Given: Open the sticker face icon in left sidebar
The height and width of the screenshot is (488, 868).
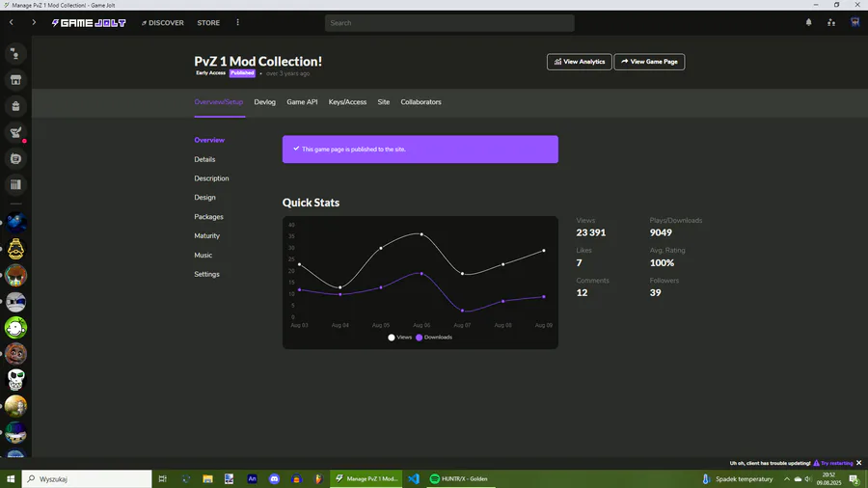Looking at the screenshot, I should click(15, 159).
